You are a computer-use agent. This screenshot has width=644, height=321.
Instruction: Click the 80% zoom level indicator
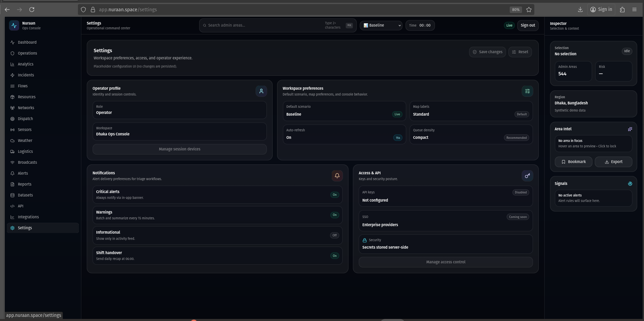point(515,10)
